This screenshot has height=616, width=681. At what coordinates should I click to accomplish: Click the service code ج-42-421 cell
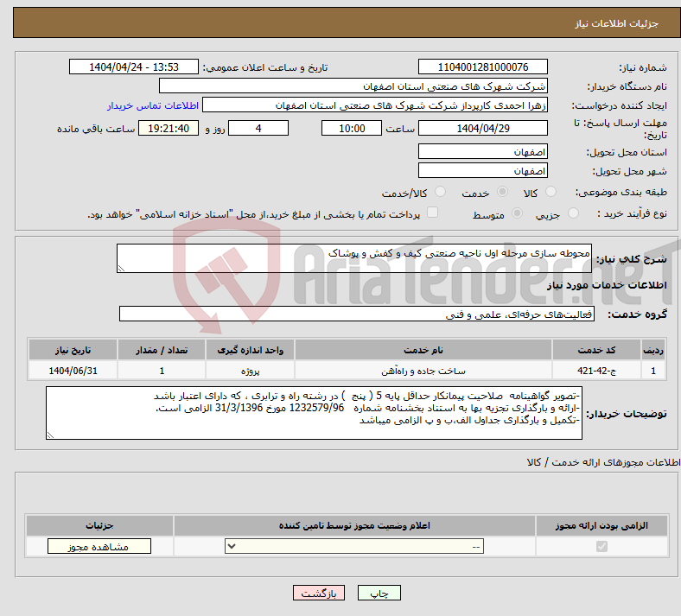[597, 371]
